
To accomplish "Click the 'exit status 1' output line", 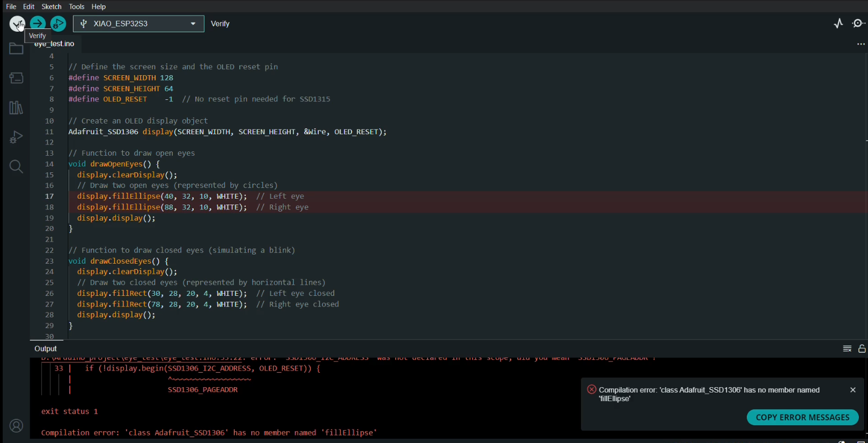I will 70,411.
